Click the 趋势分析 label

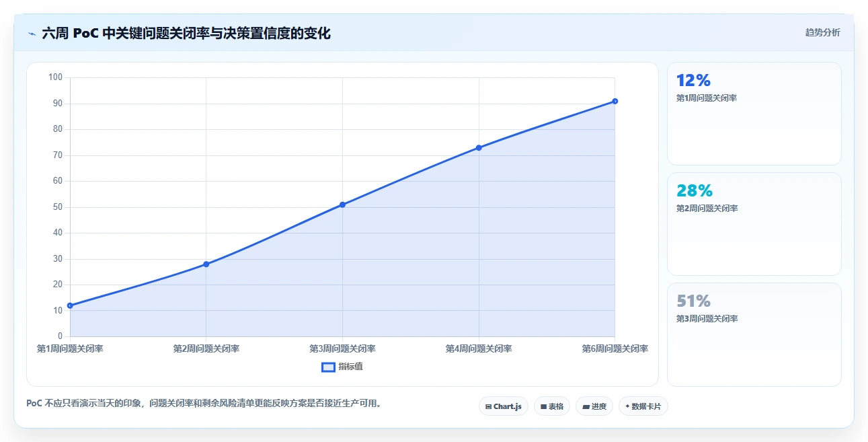[822, 32]
